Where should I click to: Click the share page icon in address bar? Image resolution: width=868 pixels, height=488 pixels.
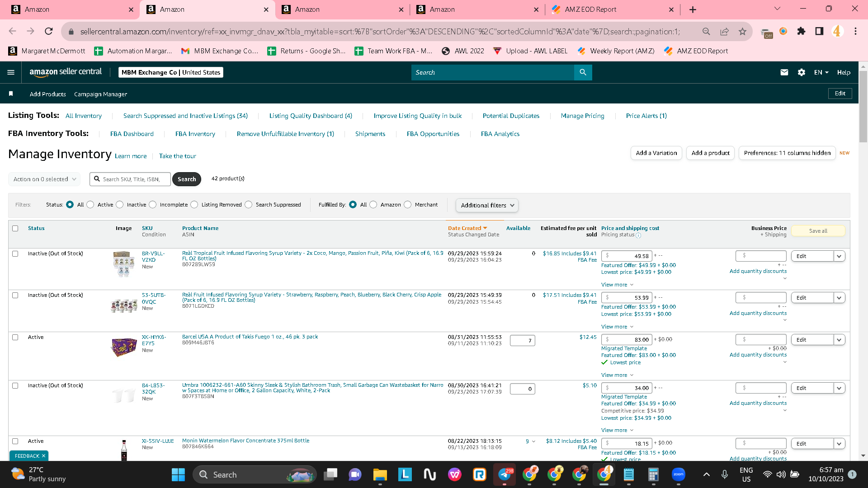point(724,31)
